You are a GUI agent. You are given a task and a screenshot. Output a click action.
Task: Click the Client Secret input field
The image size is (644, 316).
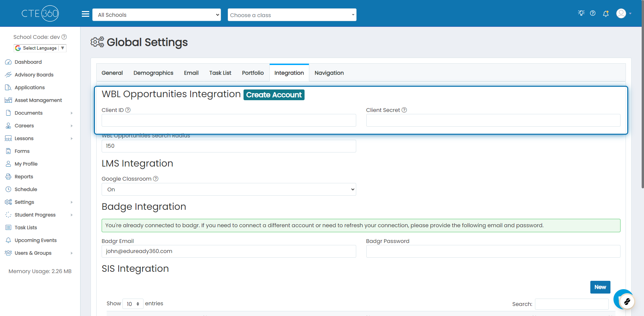(493, 120)
